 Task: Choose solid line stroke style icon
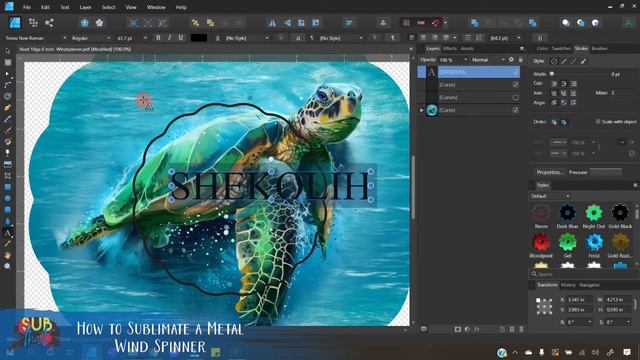564,61
